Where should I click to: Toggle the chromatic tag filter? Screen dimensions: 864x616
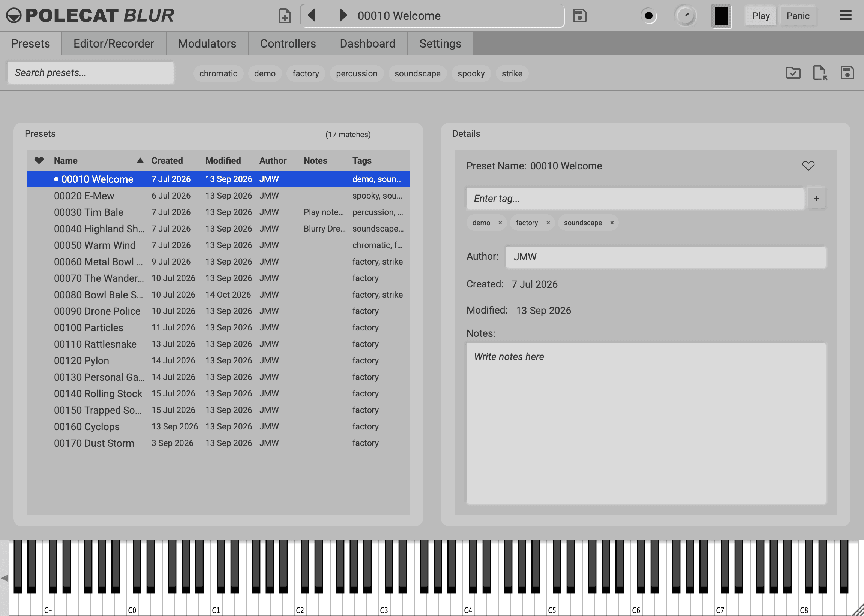218,73
